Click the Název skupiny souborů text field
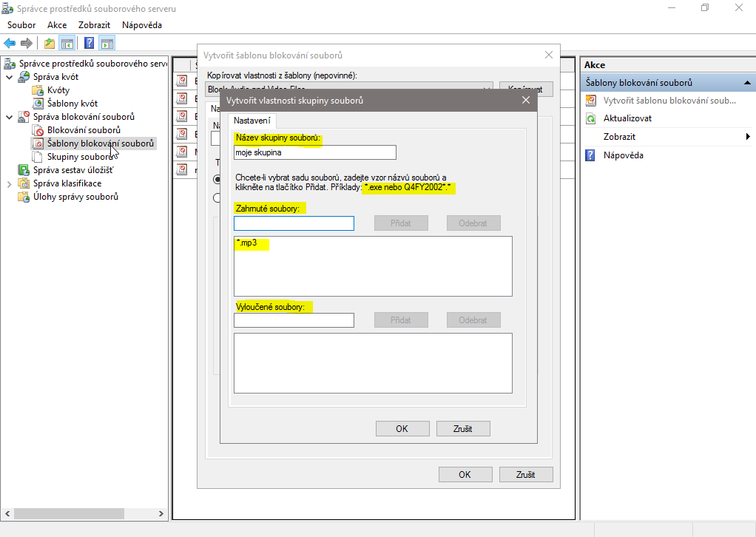The width and height of the screenshot is (756, 537). (x=314, y=153)
